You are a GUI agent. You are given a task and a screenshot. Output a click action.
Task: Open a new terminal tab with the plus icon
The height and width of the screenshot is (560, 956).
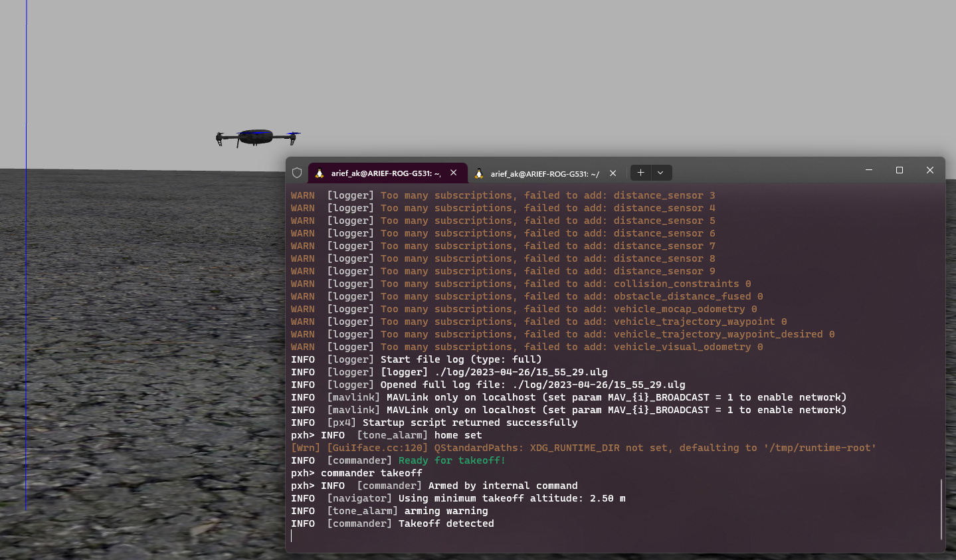[x=640, y=173]
